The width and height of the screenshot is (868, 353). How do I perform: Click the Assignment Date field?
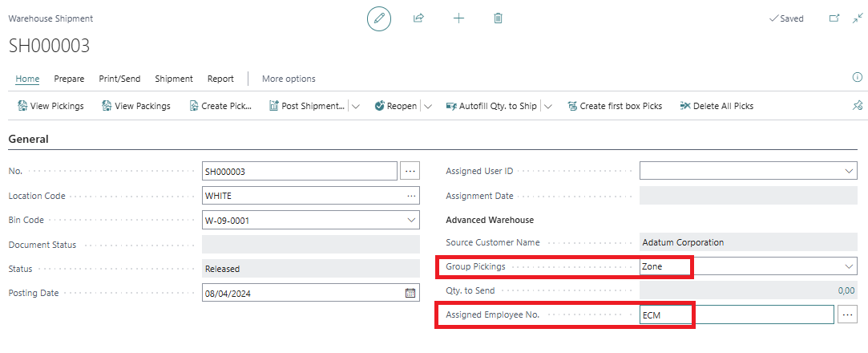[x=749, y=196]
